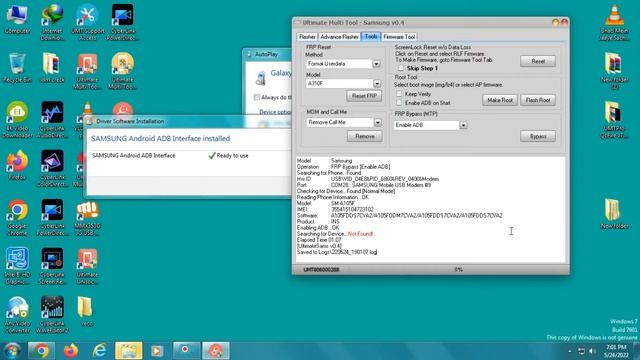Image resolution: width=640 pixels, height=360 pixels.
Task: Open the Firmware Tool tab
Action: click(x=399, y=37)
